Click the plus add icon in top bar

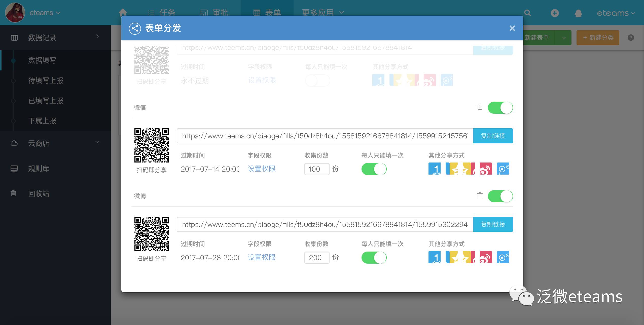point(555,13)
